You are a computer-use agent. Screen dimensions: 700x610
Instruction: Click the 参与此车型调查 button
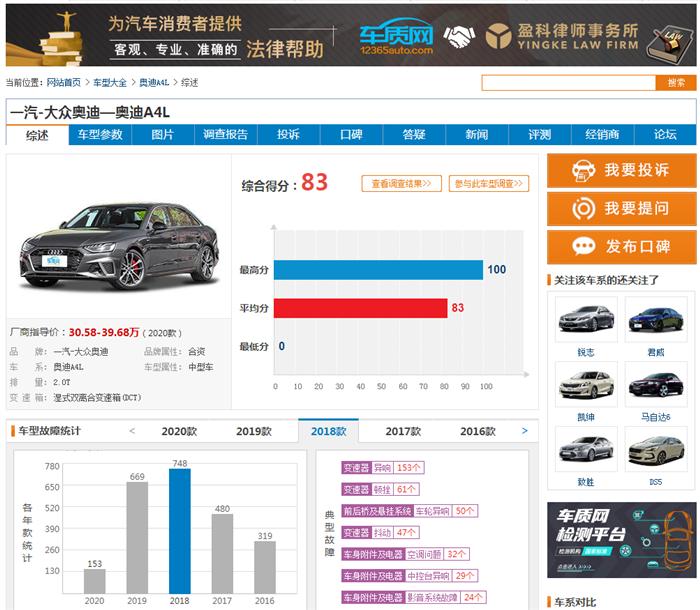[x=489, y=184]
